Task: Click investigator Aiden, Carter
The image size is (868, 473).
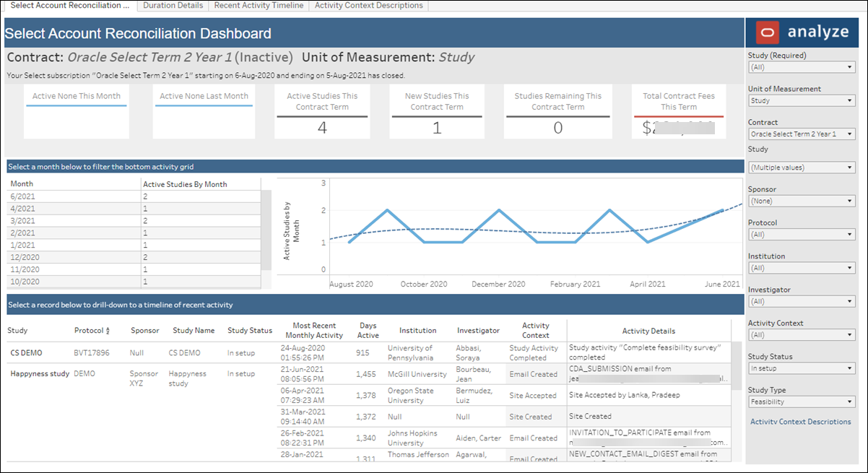Action: (x=478, y=438)
